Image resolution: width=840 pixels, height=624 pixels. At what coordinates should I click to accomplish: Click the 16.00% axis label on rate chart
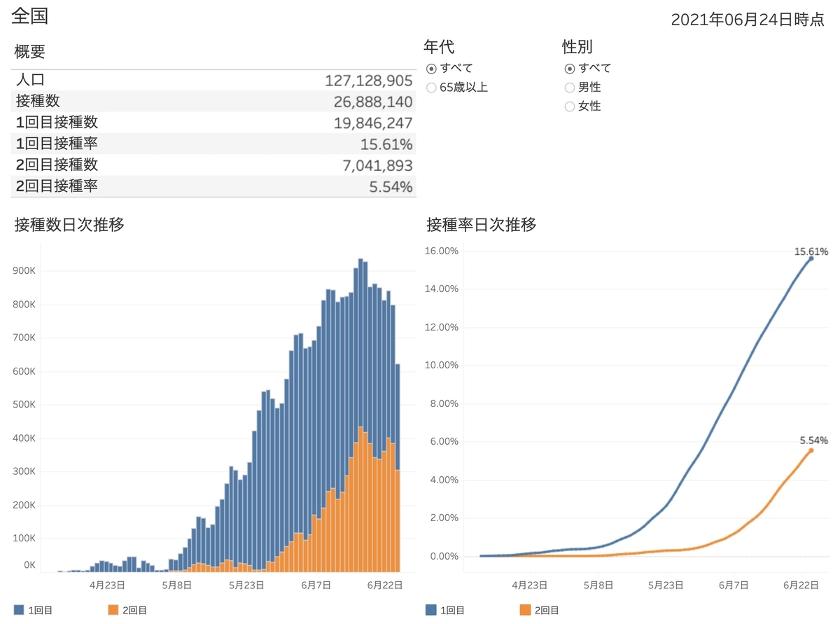point(441,251)
